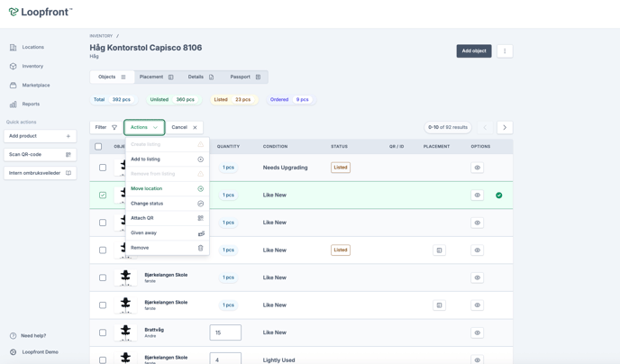Click the QR code icon beside Scan QR-code
This screenshot has width=620, height=364.
pyautogui.click(x=68, y=155)
